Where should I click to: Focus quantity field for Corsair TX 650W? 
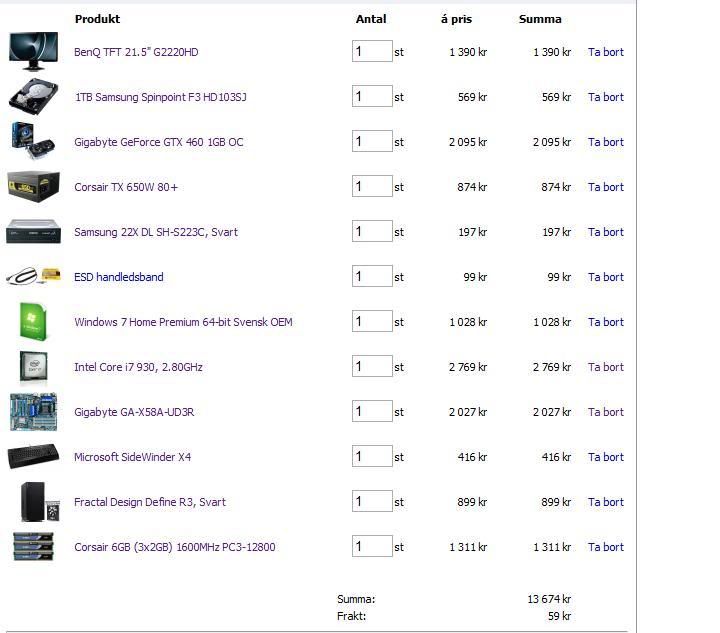point(371,186)
